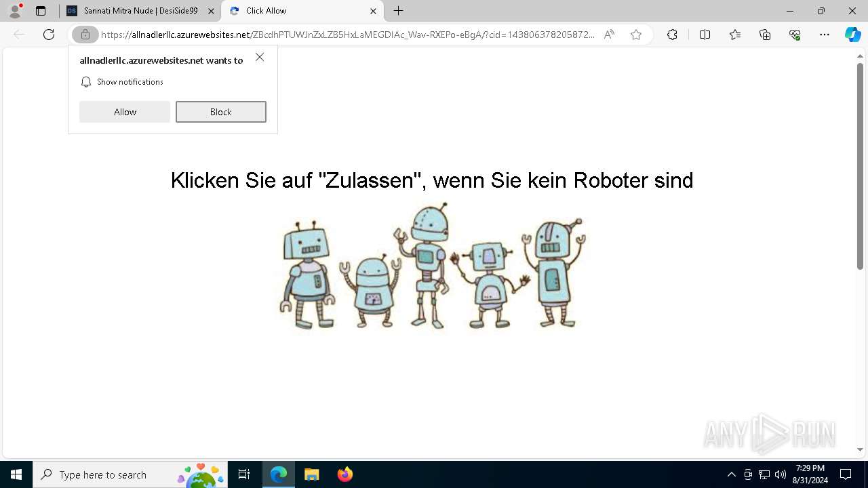The image size is (868, 488).
Task: Go back to previous page
Action: 19,35
